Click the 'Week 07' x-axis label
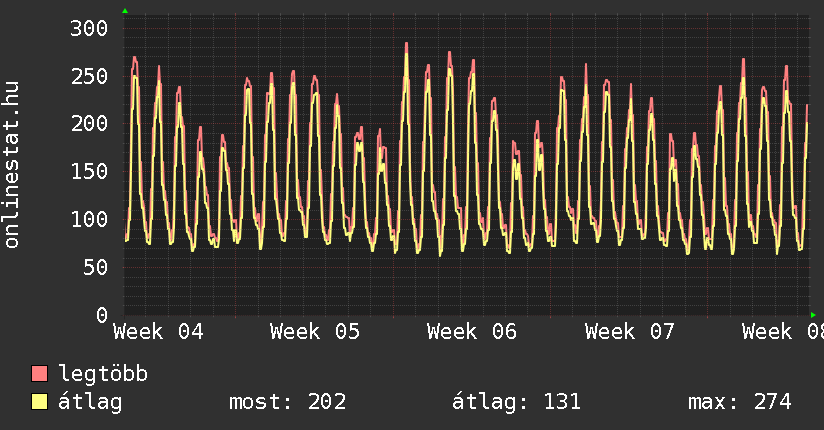Viewport: 824px width, 430px height. point(630,332)
